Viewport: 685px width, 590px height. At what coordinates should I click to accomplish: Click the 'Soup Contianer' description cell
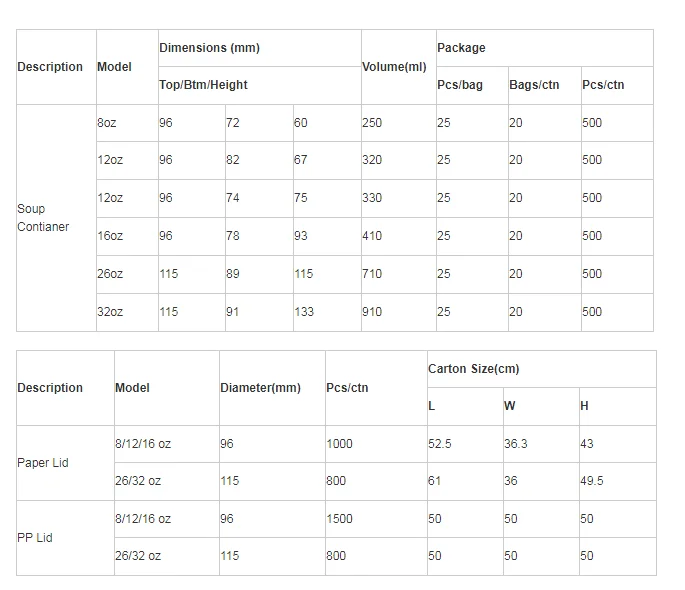[x=44, y=218]
